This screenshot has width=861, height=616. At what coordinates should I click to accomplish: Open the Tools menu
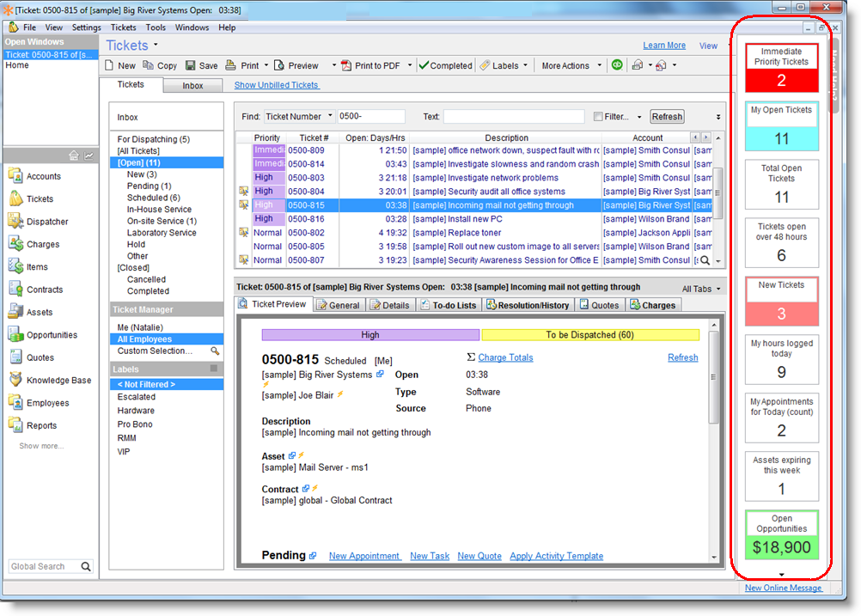pos(156,27)
